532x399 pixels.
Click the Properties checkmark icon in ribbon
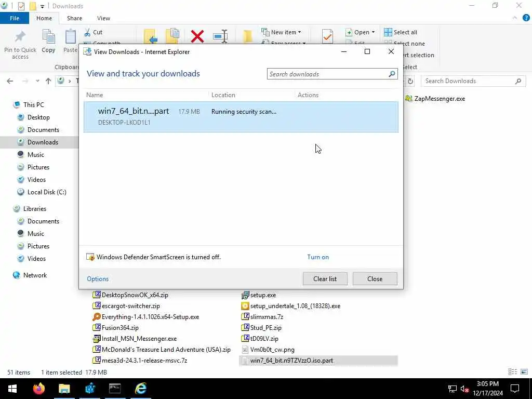(x=327, y=36)
